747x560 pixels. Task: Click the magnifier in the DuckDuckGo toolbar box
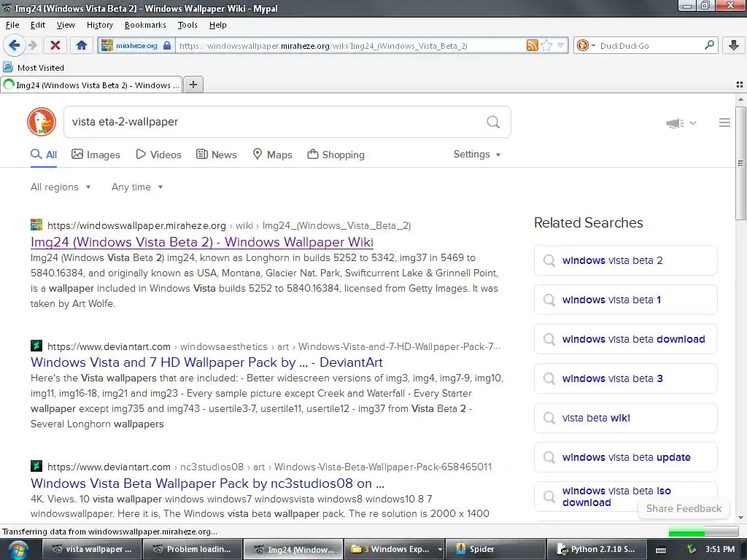pos(709,45)
